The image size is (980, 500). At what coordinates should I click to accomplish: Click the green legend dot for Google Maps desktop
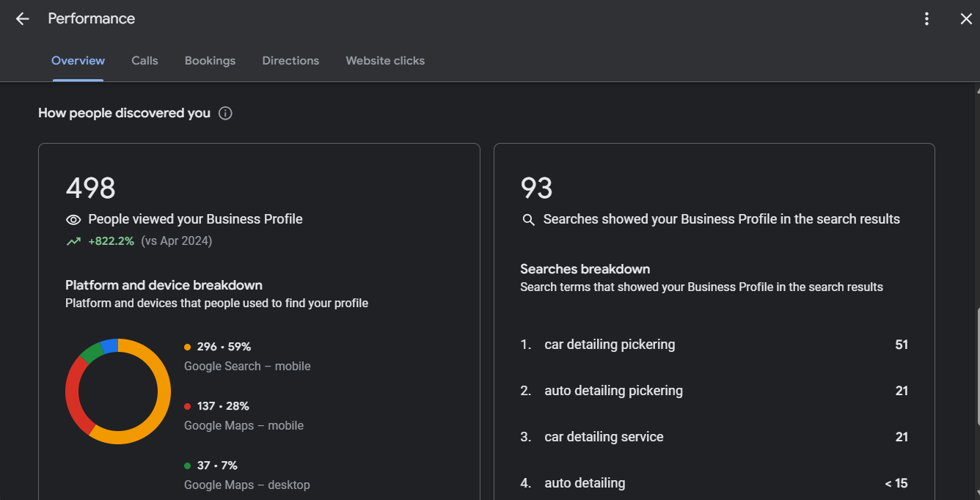click(186, 465)
